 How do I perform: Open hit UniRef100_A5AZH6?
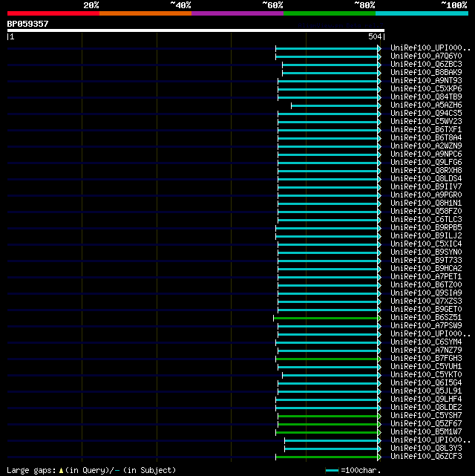(426, 105)
